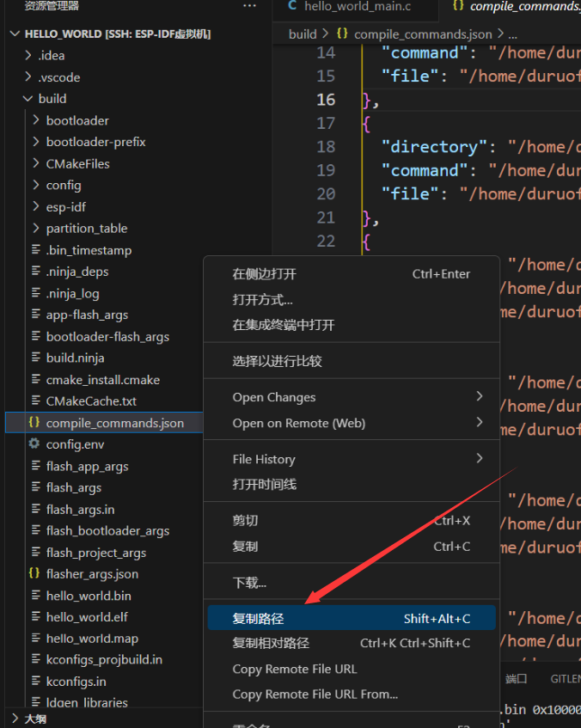The height and width of the screenshot is (728, 581).
Task: Click the file icon next to hello_world.elf
Action: point(35,616)
